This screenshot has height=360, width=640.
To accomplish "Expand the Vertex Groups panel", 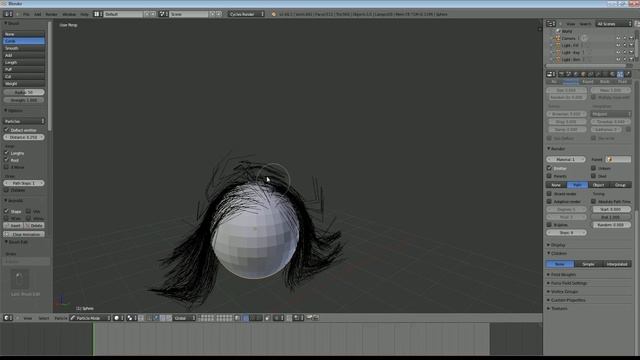I will pyautogui.click(x=564, y=292).
